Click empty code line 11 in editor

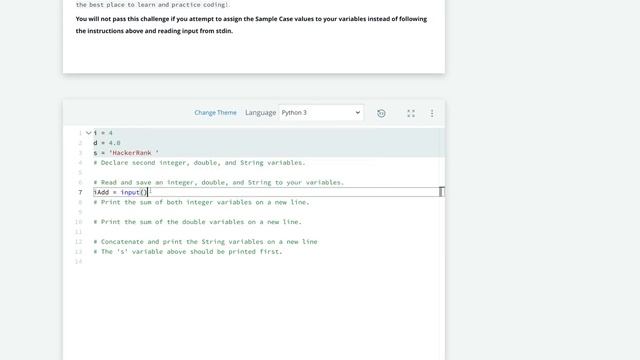266,232
